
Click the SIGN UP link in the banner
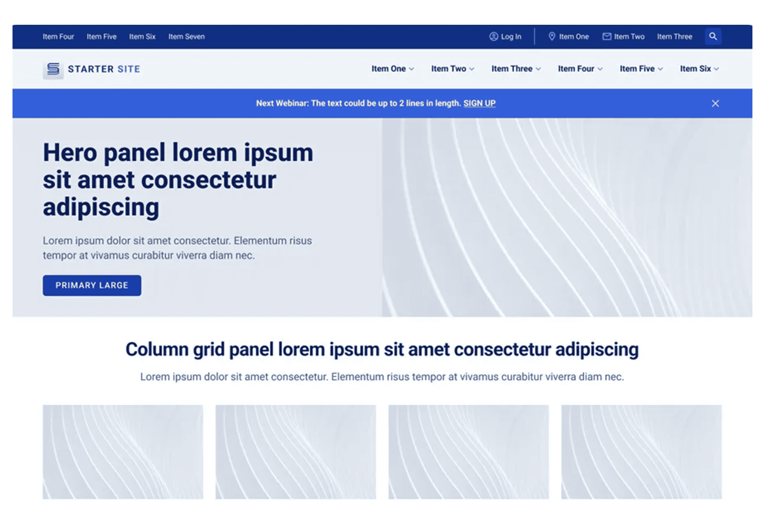[479, 103]
